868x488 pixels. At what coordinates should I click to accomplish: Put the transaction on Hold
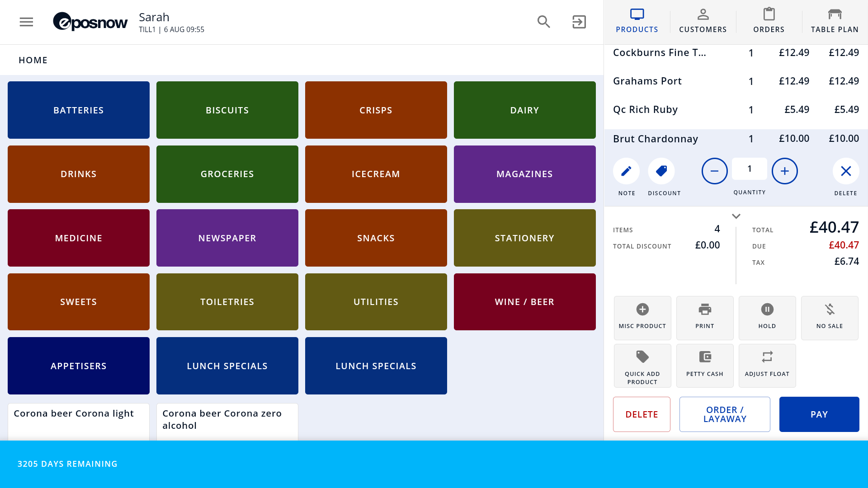coord(767,318)
